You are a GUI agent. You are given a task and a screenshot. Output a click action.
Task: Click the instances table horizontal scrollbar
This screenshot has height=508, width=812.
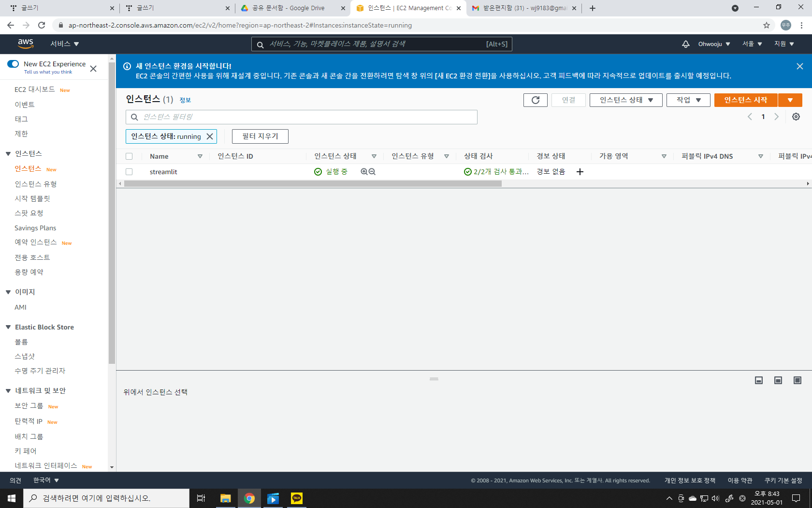coord(313,184)
